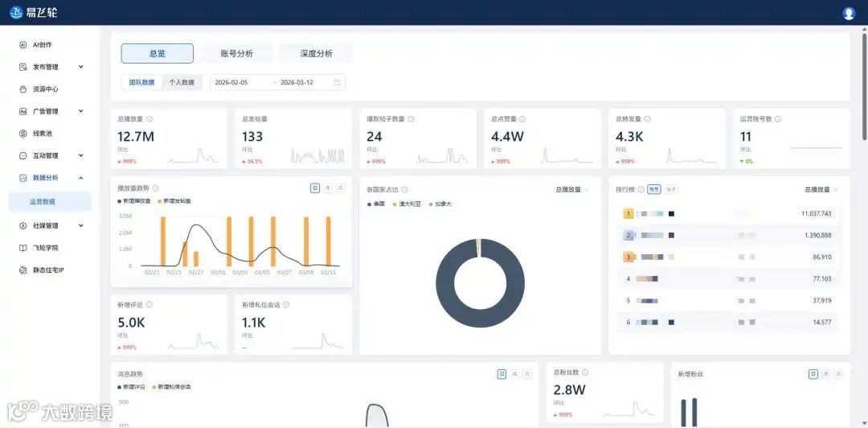The height and width of the screenshot is (428, 868).
Task: Select 日 granularity in 新增粉丝
Action: (x=813, y=374)
